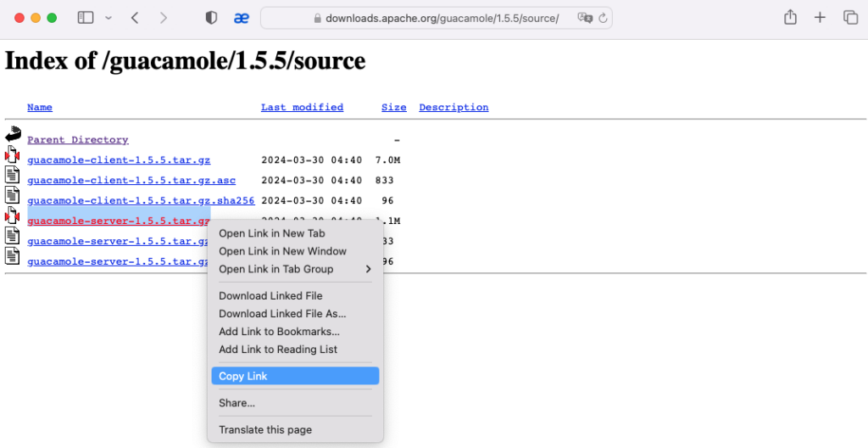The width and height of the screenshot is (868, 448).
Task: Go back with the back arrow
Action: [135, 18]
